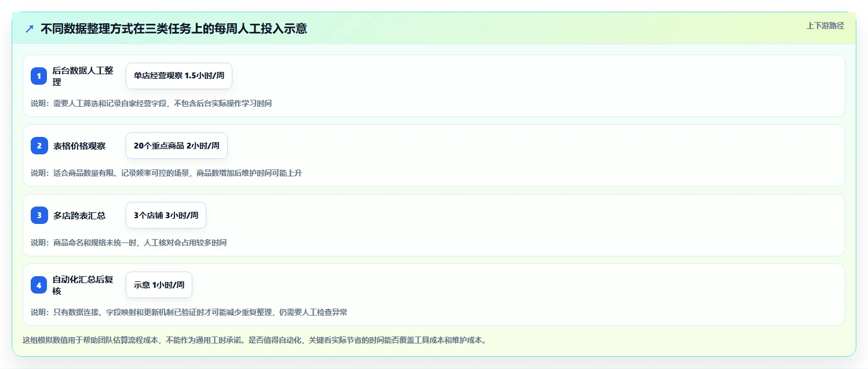The height and width of the screenshot is (369, 868).
Task: Click the step 4 number badge
Action: coord(39,285)
